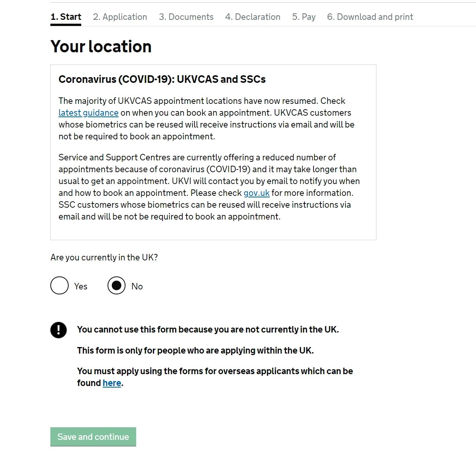The height and width of the screenshot is (462, 476).
Task: Open the "3. Documents" tab
Action: pos(186,17)
